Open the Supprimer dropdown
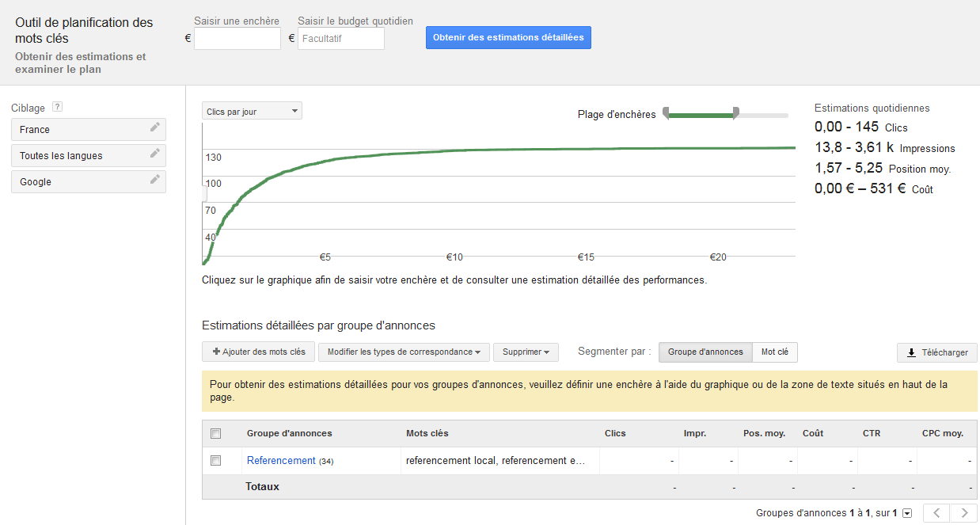The height and width of the screenshot is (525, 980). click(526, 352)
